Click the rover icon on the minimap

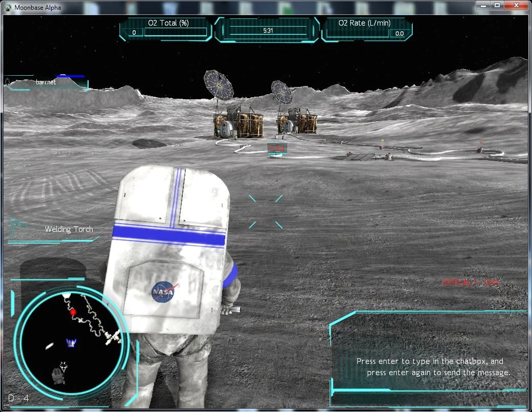[x=58, y=376]
